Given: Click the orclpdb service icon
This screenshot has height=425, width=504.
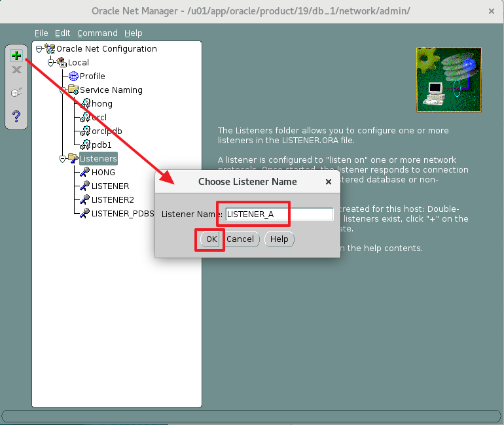Looking at the screenshot, I should (x=86, y=131).
